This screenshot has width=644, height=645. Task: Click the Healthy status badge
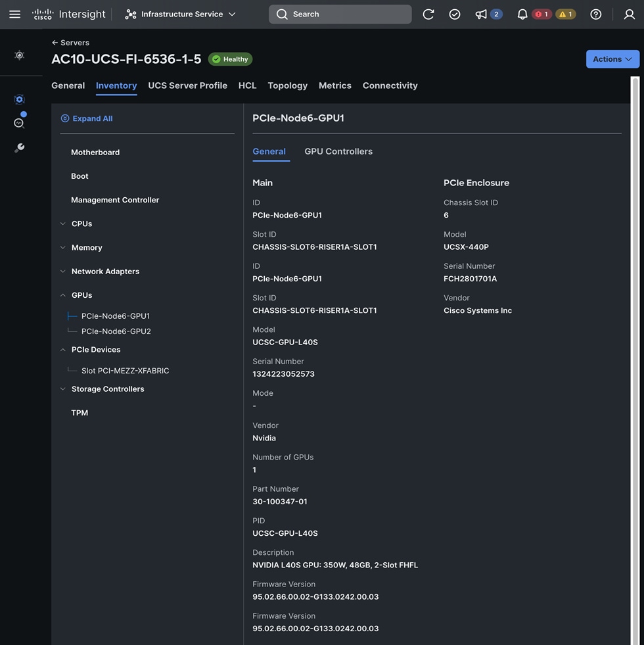tap(230, 59)
